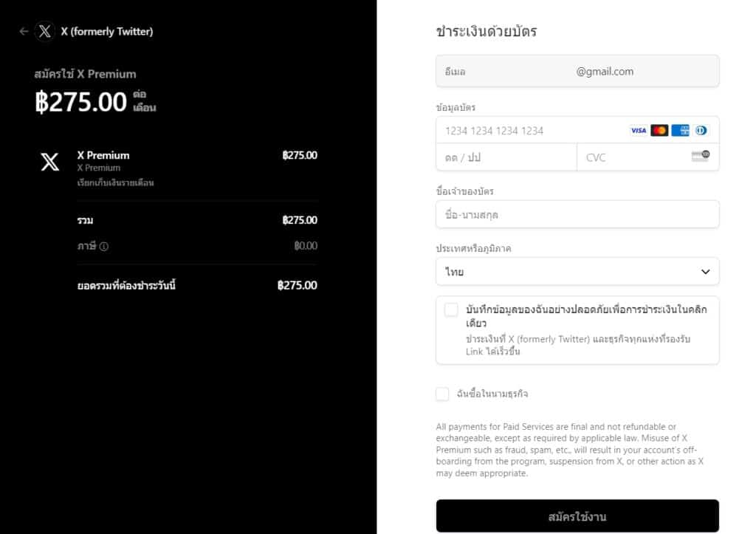Image resolution: width=756 pixels, height=534 pixels.
Task: Click the X (formerly Twitter) merchant link
Action: 107,32
